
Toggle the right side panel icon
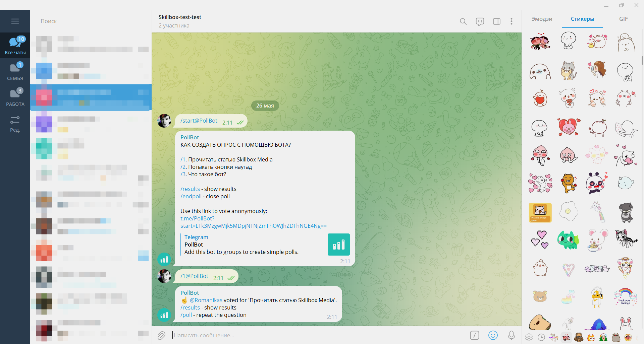(497, 21)
